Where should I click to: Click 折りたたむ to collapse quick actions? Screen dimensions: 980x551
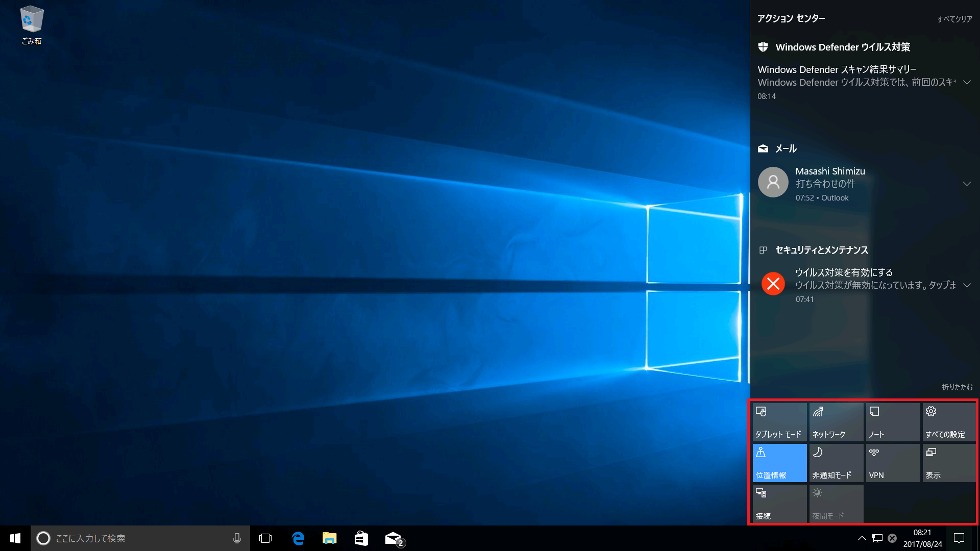point(957,387)
